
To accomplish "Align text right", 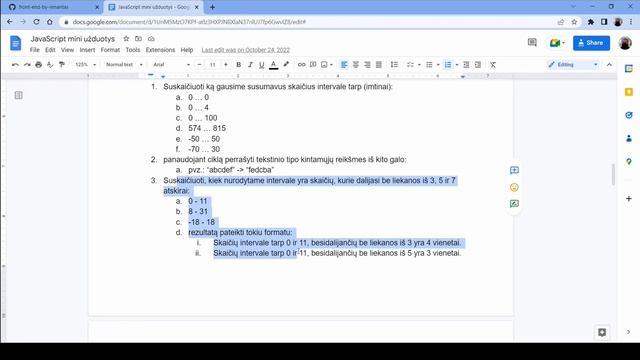I will 367,64.
